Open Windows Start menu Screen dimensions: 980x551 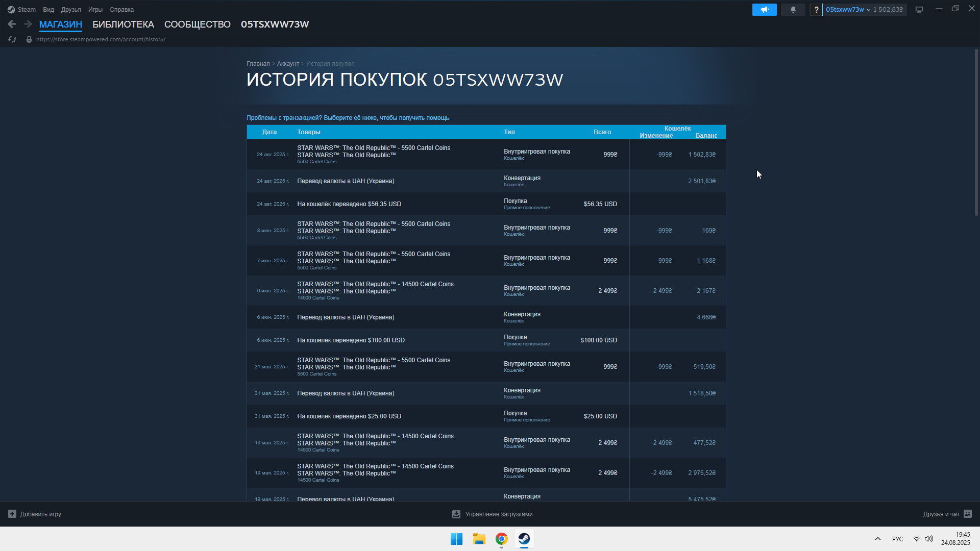pos(456,539)
